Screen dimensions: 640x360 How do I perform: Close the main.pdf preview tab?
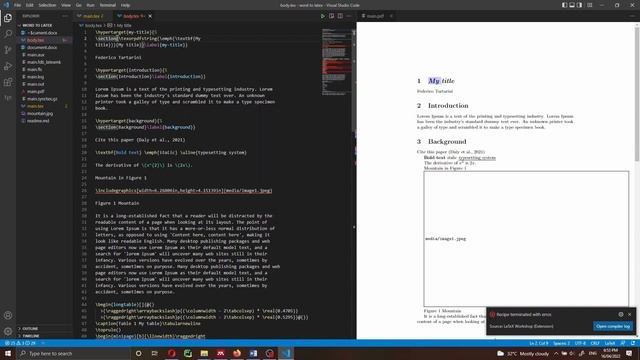click(391, 16)
